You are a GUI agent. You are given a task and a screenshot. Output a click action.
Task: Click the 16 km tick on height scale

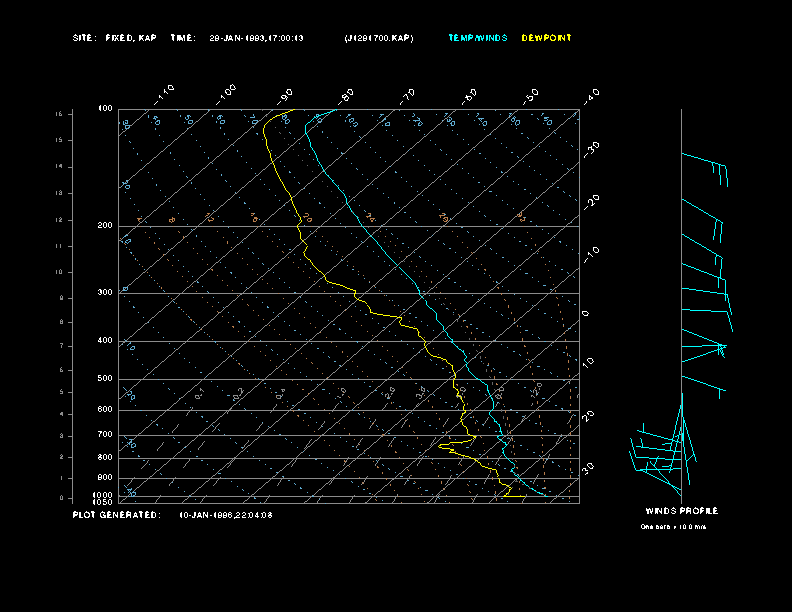(x=59, y=114)
